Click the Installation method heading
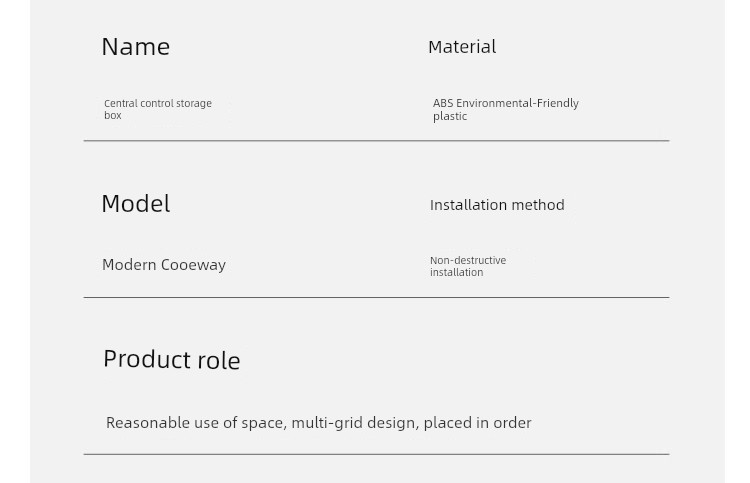Image resolution: width=750 pixels, height=483 pixels. [x=497, y=205]
